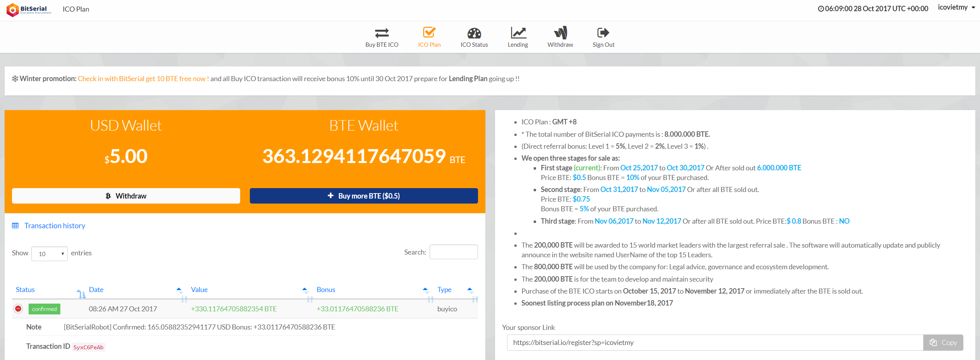Viewport: 980px width, 360px height.
Task: Go to Buy BTE ICO menu label
Action: coord(382,45)
